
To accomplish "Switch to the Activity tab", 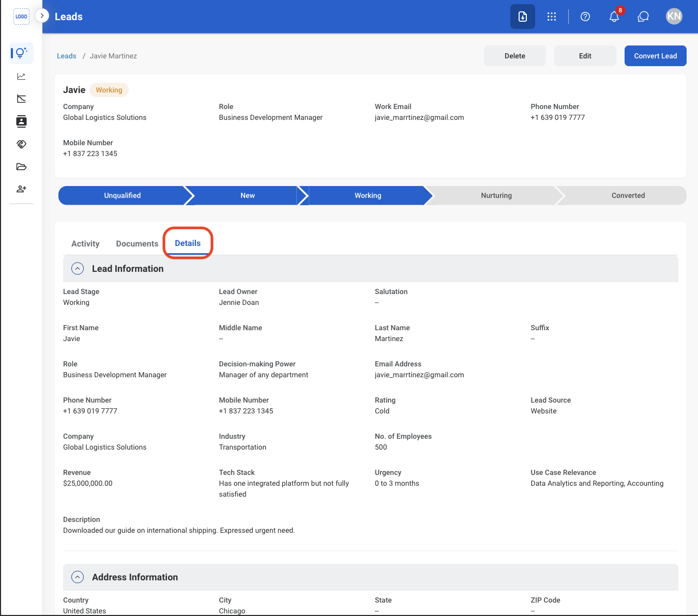I will [x=85, y=243].
